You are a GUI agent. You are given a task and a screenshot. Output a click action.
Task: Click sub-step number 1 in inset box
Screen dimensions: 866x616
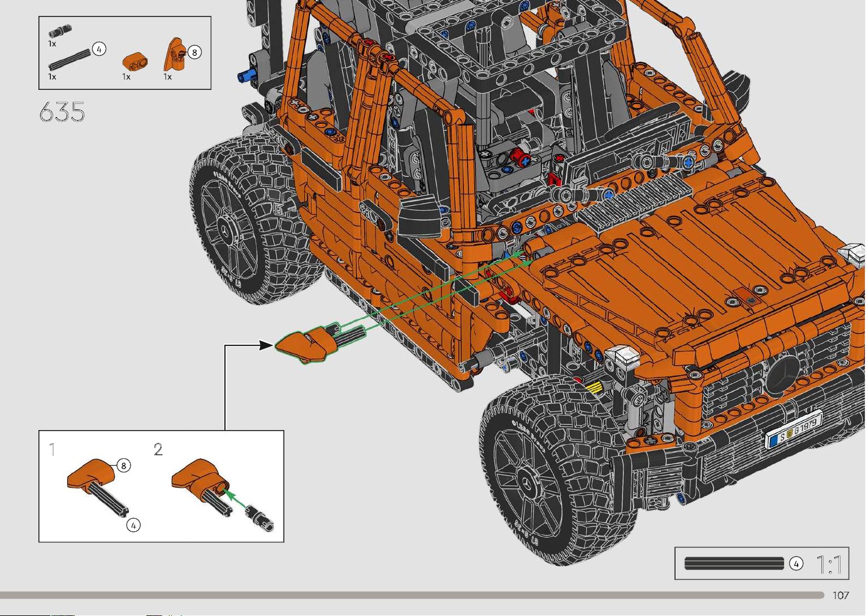coord(52,450)
